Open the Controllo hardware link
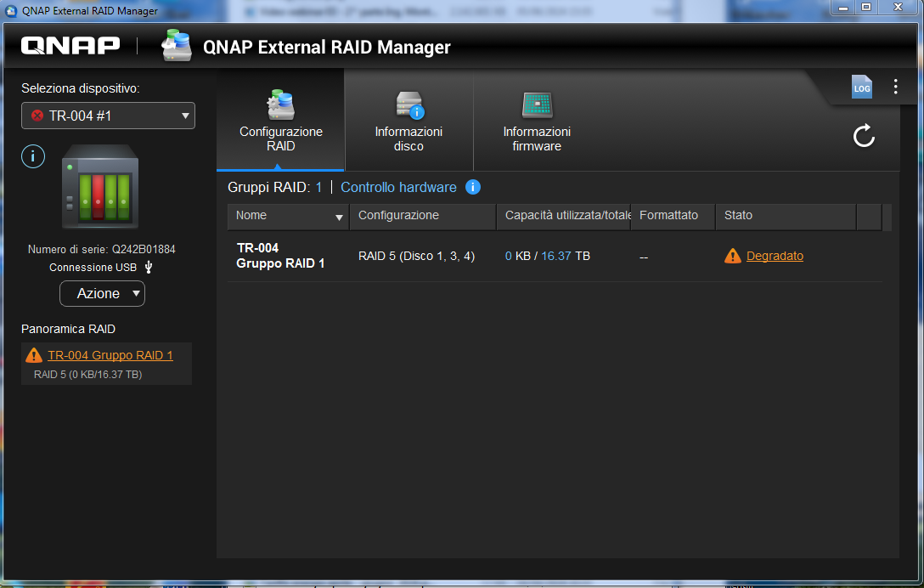The width and height of the screenshot is (924, 588). pyautogui.click(x=398, y=188)
